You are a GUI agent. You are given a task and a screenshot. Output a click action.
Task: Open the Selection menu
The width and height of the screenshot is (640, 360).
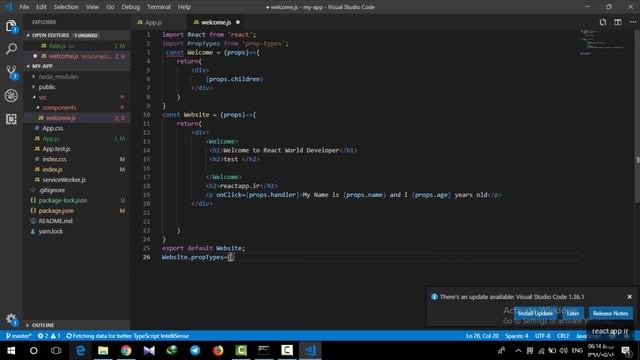(x=66, y=7)
